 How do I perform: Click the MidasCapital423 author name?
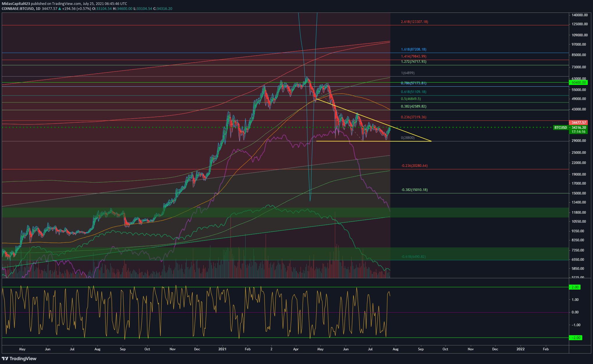tap(16, 4)
